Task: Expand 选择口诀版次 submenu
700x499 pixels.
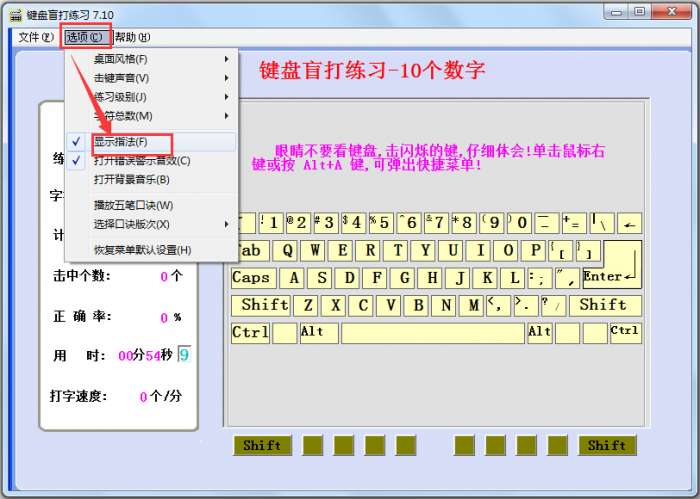Action: [131, 224]
